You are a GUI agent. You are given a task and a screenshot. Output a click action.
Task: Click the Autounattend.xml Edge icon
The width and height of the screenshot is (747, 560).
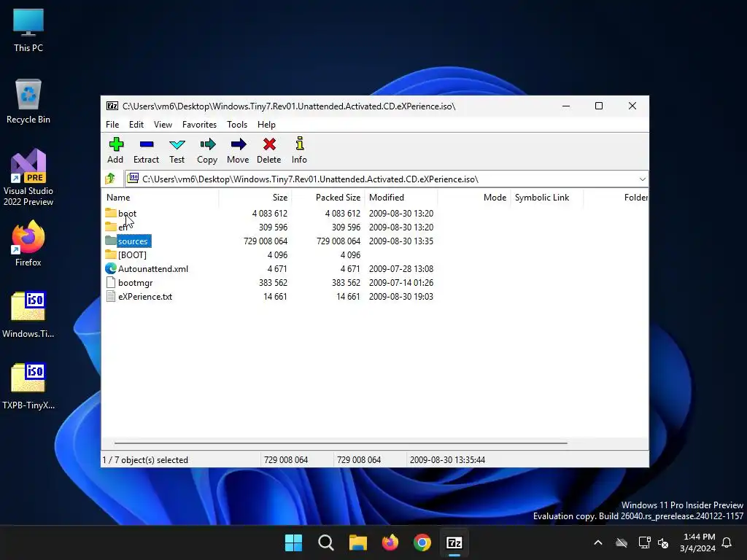[x=111, y=268]
